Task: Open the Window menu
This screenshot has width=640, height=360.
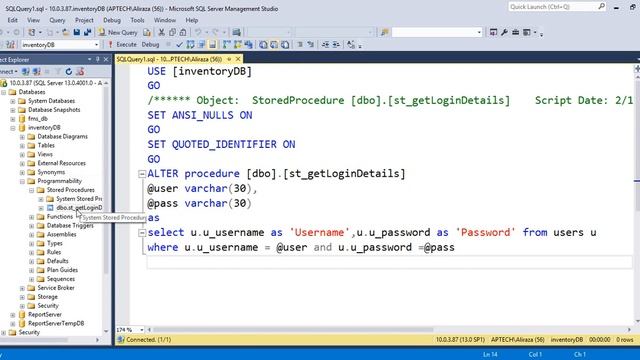Action: [165, 20]
